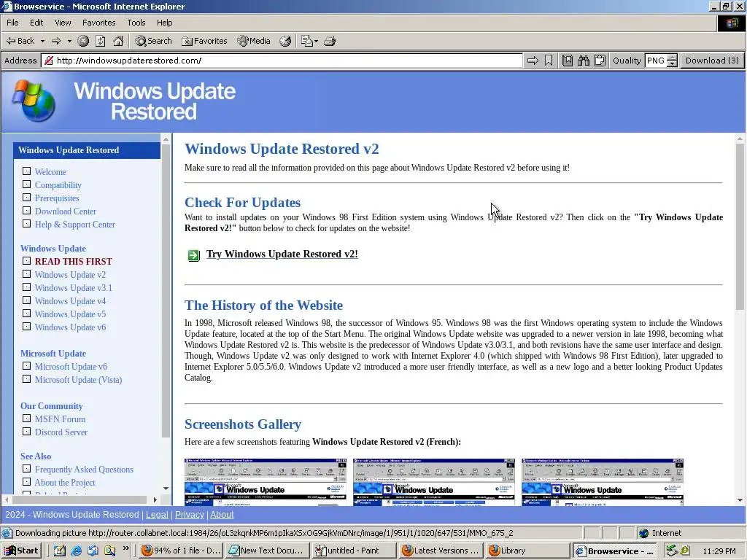Open the third gallery screenshot thumbnail
Screen dimensions: 747x560
(603, 482)
